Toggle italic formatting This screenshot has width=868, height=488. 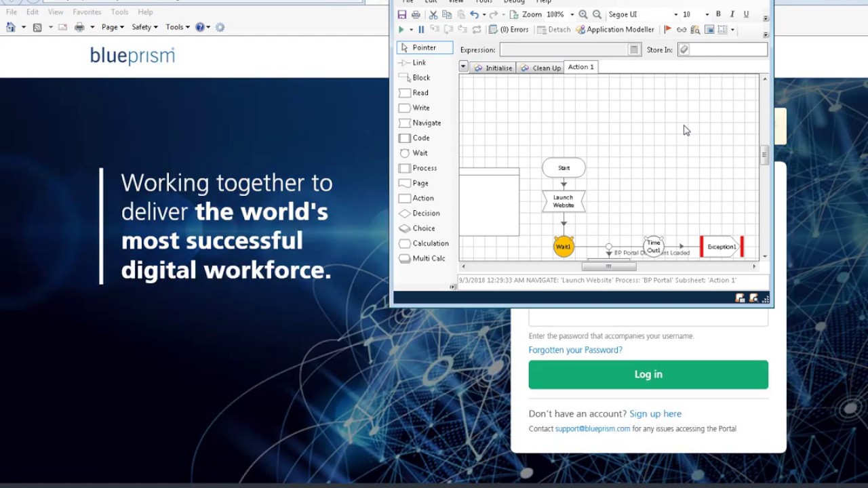click(732, 14)
